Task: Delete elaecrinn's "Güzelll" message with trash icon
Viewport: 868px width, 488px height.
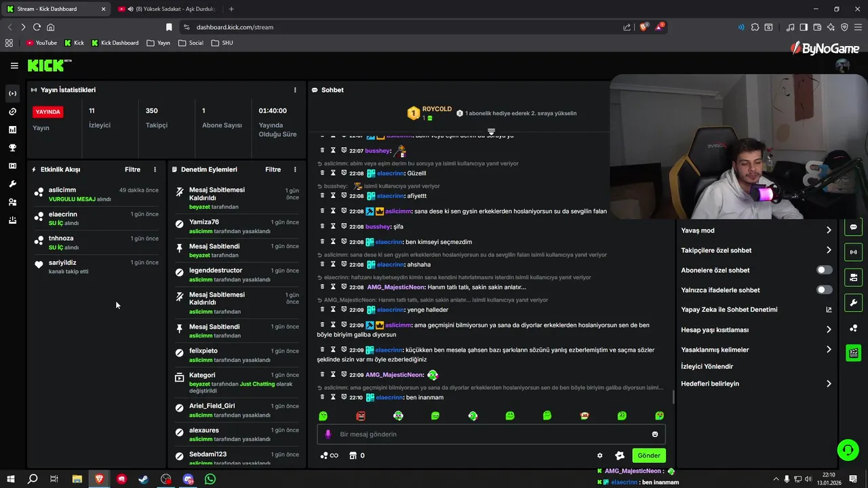Action: pos(323,174)
